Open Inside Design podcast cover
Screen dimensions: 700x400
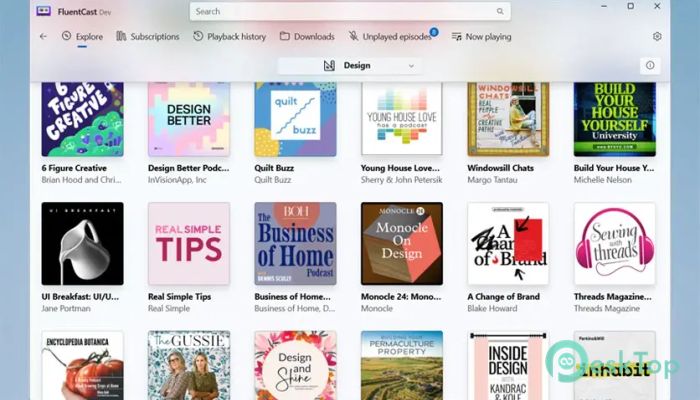508,365
